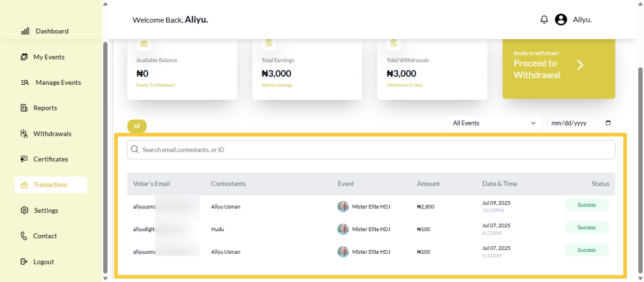Image resolution: width=644 pixels, height=282 pixels.
Task: Open the calendar picker in date field
Action: click(x=608, y=123)
